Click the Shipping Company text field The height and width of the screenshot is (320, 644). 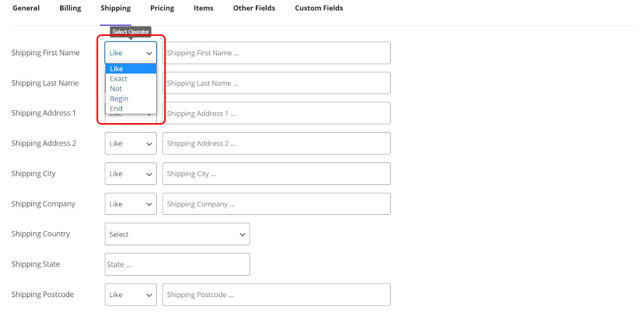coord(276,204)
